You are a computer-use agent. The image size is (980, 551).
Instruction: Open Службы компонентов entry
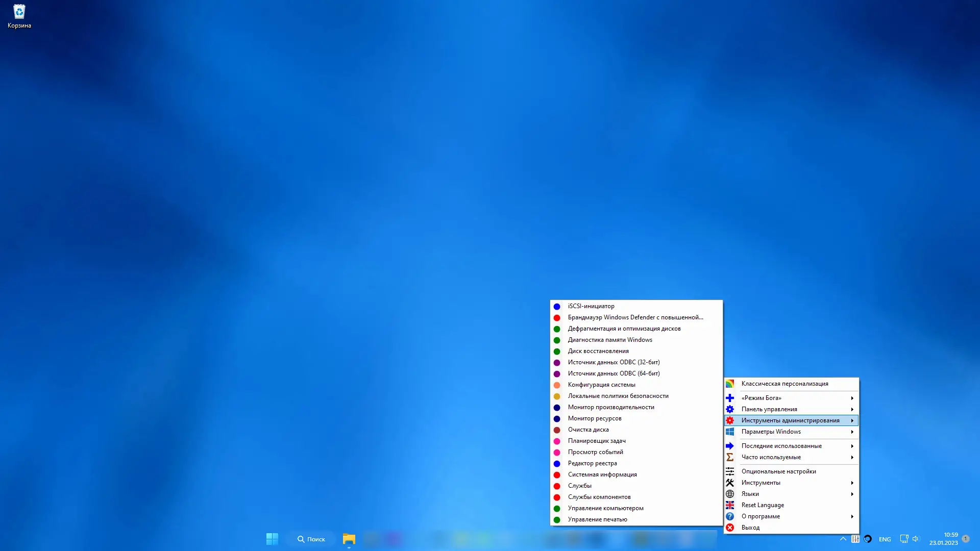click(599, 497)
